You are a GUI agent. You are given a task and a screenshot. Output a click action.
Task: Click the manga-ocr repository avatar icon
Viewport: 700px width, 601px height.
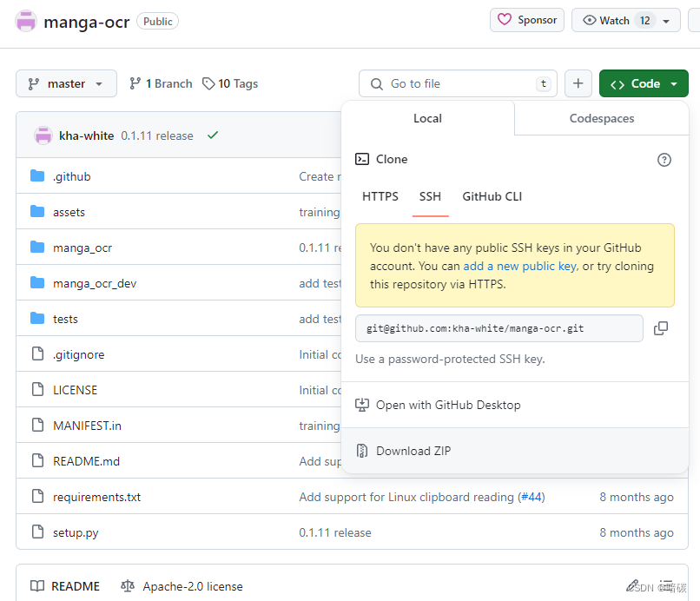(x=26, y=21)
